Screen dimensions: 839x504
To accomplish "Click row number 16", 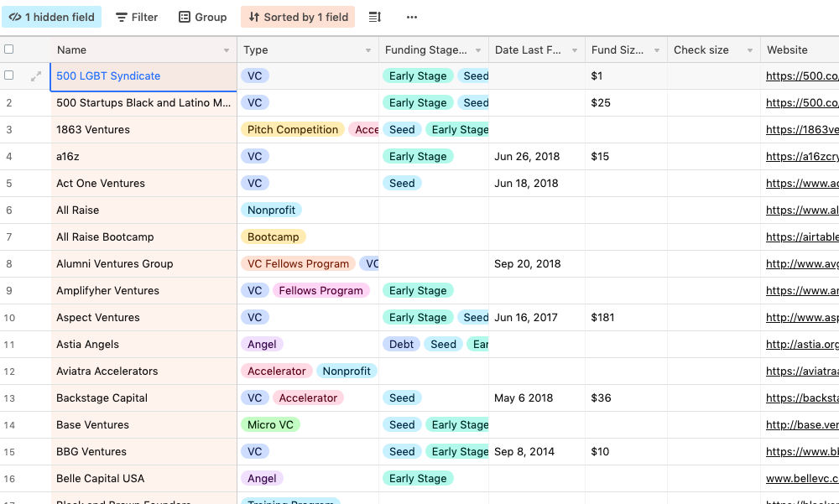I will [9, 479].
